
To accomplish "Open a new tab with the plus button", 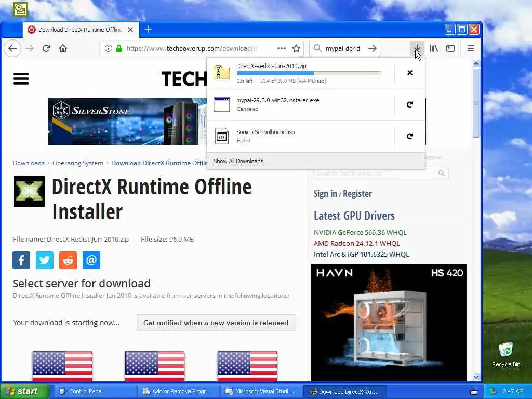I will click(148, 30).
